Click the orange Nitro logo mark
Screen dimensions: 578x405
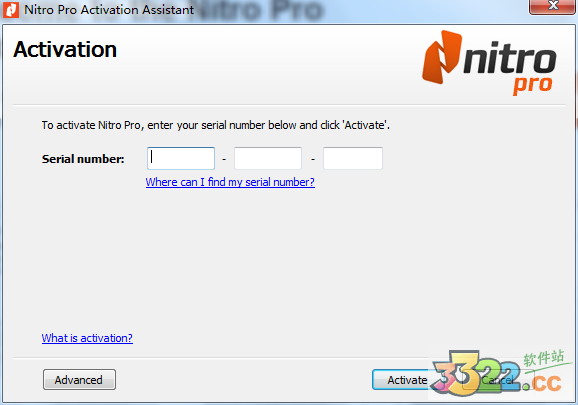pyautogui.click(x=442, y=57)
